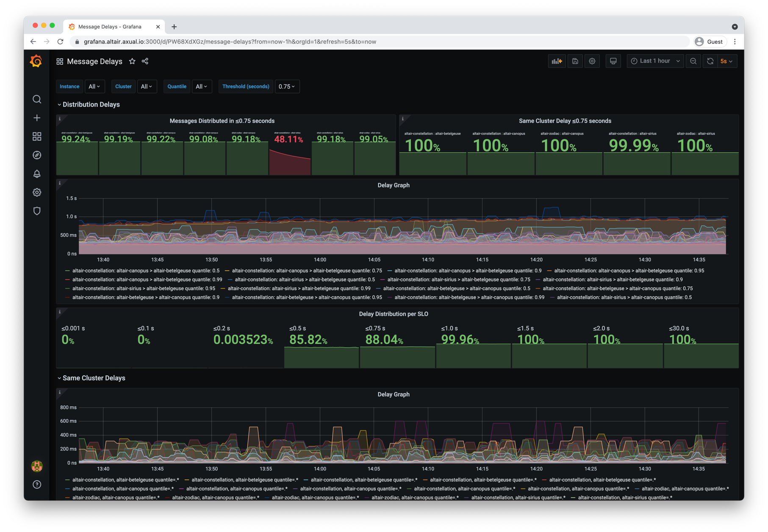Toggle legend canopus > betelgeuse quantile 0.99
Screen dimensions: 768x532
147,280
